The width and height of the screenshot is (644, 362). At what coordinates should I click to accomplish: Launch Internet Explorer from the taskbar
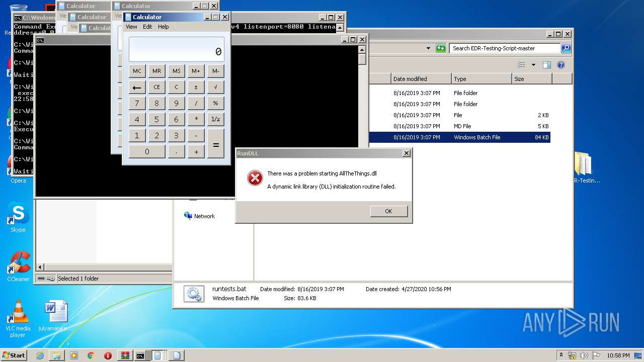[40, 355]
